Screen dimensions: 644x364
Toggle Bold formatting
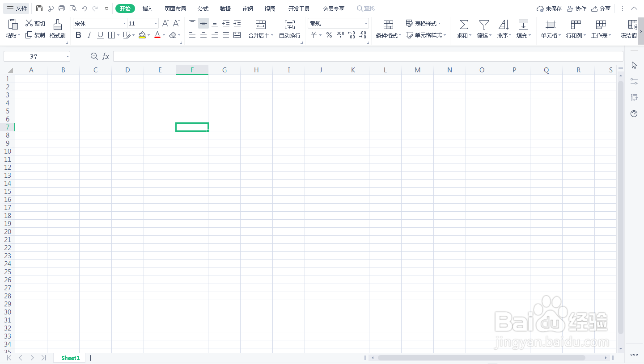78,35
